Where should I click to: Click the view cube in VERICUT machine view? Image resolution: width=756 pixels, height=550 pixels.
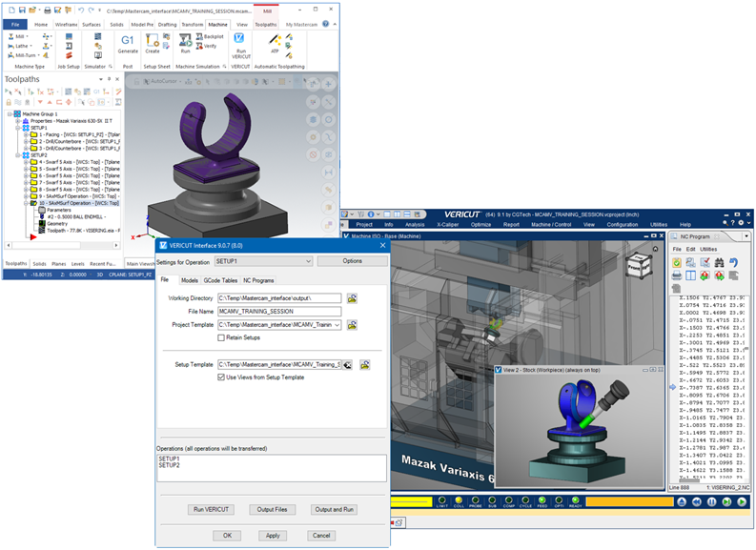[x=639, y=265]
